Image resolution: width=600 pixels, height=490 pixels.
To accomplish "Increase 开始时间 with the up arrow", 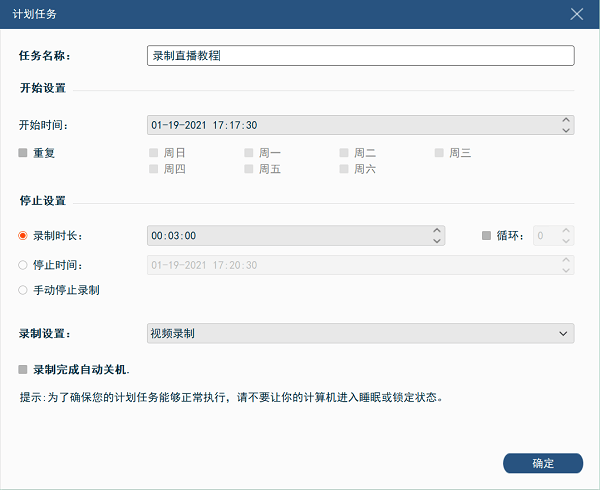I will tap(566, 120).
